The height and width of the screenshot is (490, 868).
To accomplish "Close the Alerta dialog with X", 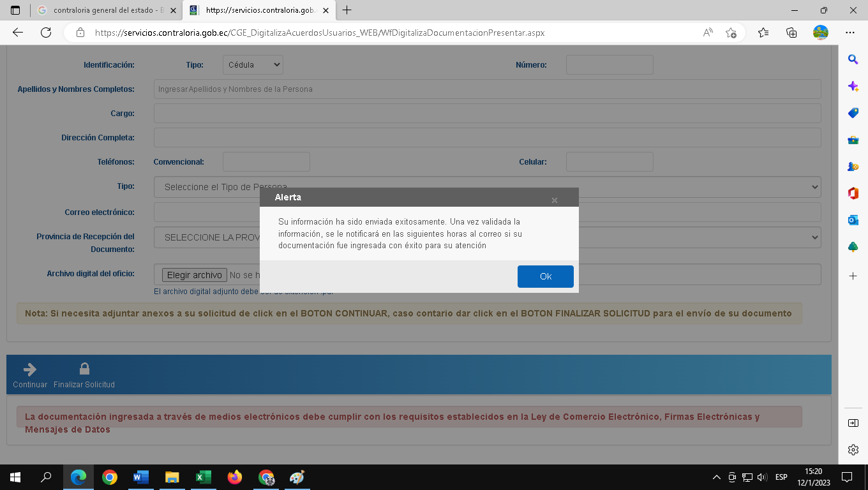I will 554,200.
